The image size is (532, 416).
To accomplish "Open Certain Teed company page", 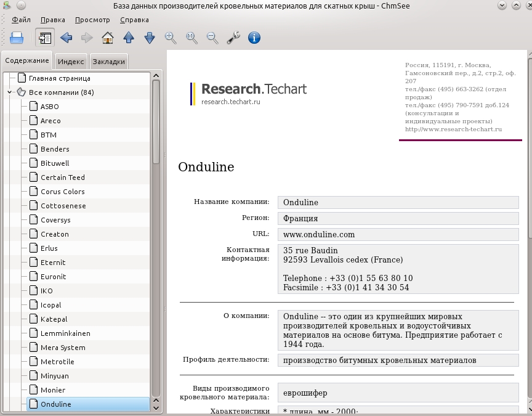I will coord(62,177).
